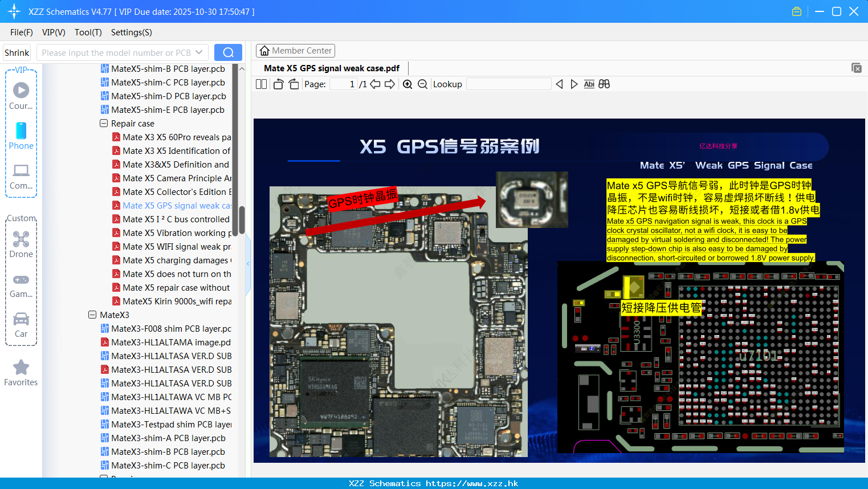Viewport: 868px width, 489px height.
Task: Open the File(F) menu
Action: click(x=22, y=32)
